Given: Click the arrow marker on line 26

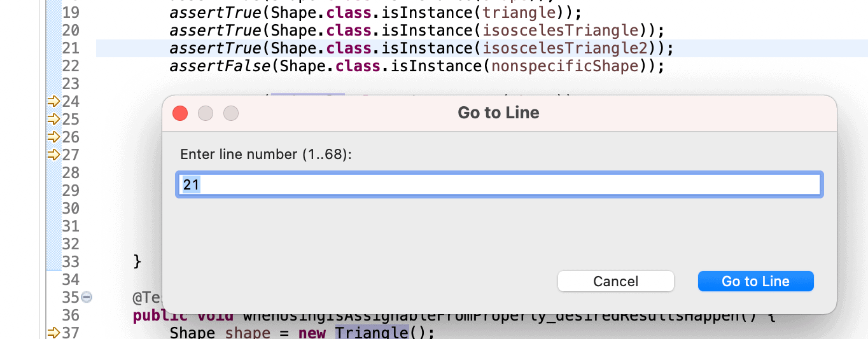Looking at the screenshot, I should pos(53,137).
